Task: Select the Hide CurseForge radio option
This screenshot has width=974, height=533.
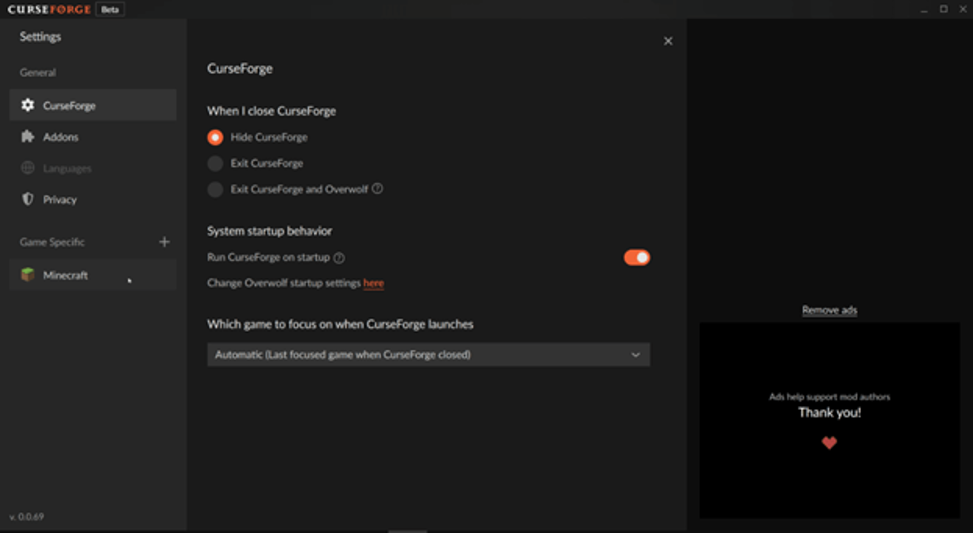Action: 215,137
